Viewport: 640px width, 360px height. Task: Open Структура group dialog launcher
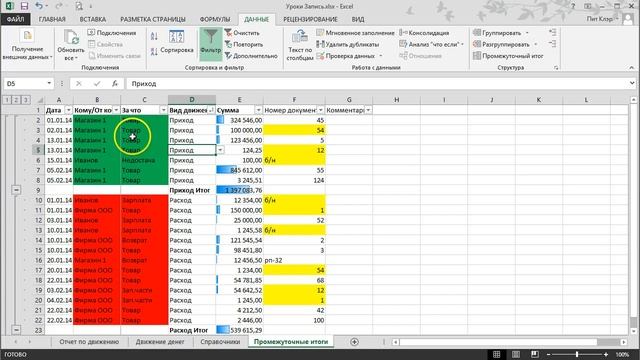556,68
